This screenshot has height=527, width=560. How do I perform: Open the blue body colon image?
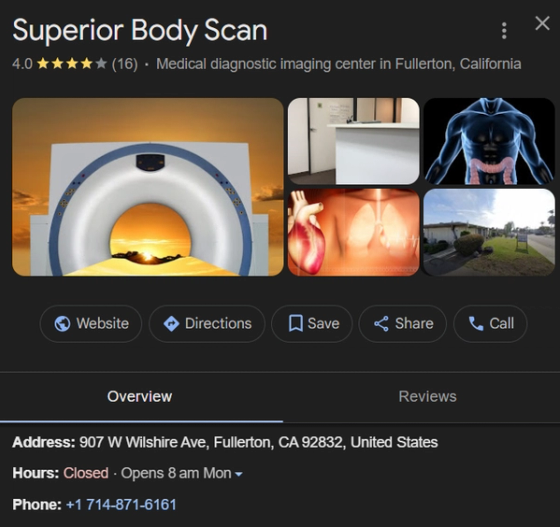(489, 141)
